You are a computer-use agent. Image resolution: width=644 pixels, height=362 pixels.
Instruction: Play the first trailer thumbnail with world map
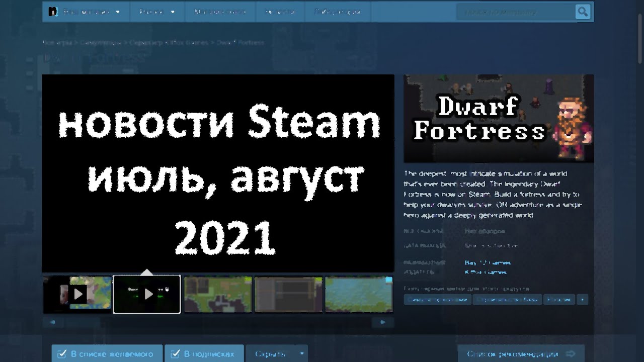click(77, 294)
